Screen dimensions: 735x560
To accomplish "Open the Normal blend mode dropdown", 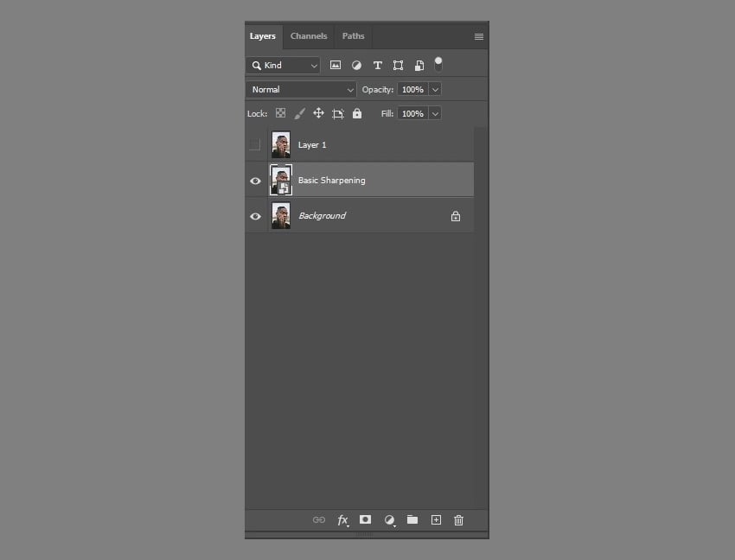I will click(301, 89).
